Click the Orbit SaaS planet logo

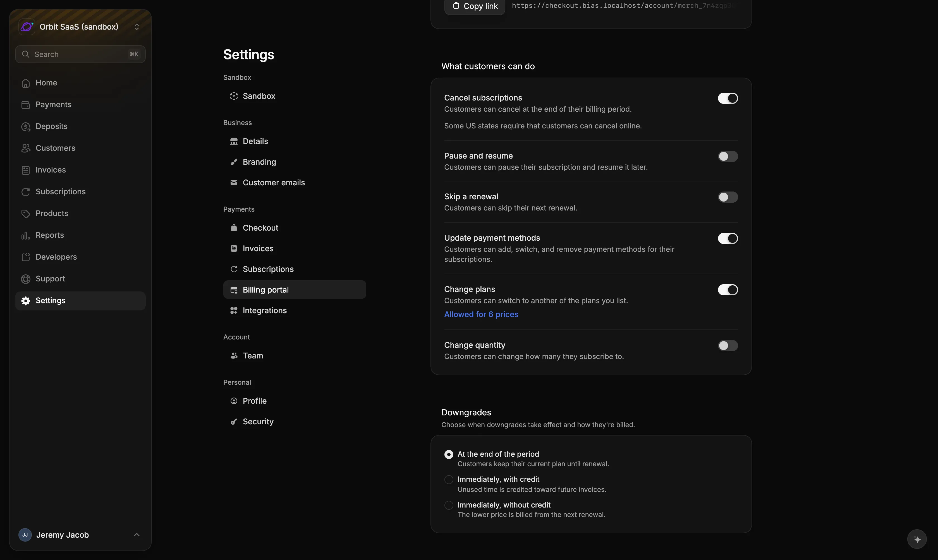coord(27,27)
